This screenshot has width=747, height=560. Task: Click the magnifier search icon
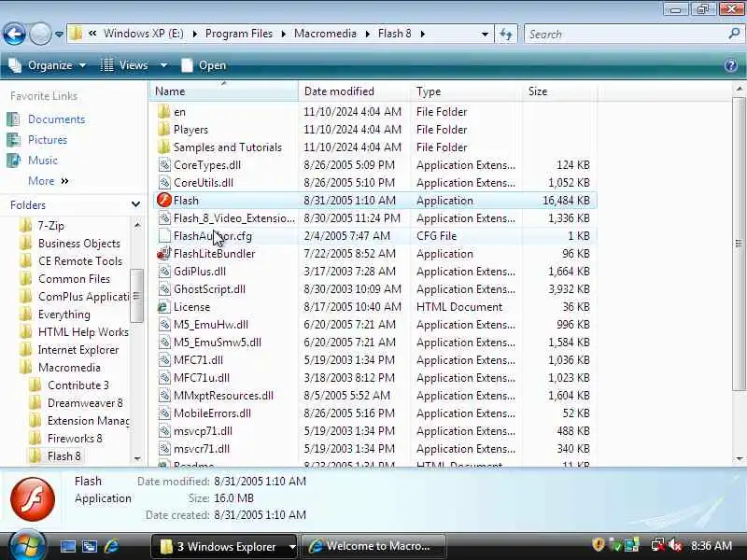coord(734,34)
